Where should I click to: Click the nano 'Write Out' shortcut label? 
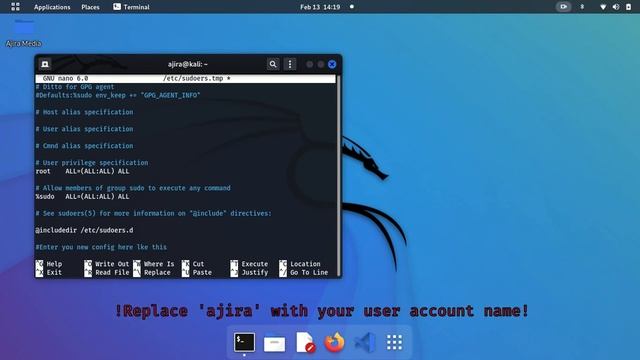click(x=112, y=264)
